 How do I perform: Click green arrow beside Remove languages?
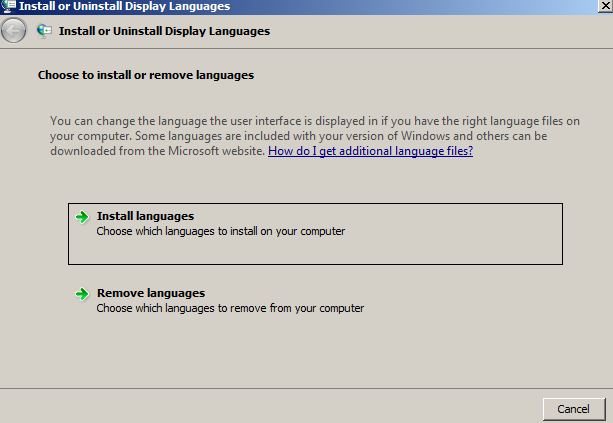(x=82, y=294)
